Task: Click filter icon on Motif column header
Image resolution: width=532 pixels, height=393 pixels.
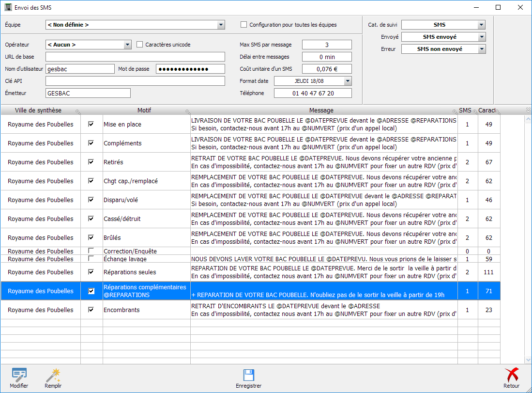Action: 188,112
